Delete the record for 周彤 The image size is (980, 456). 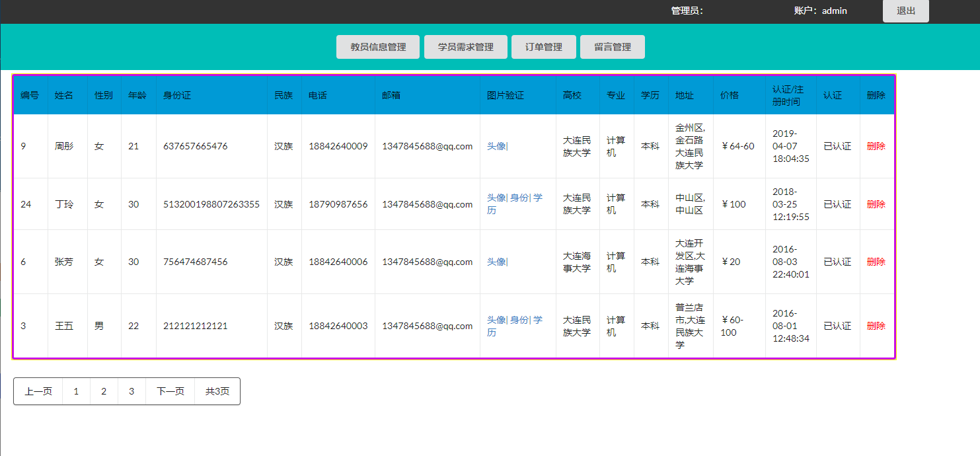point(876,145)
